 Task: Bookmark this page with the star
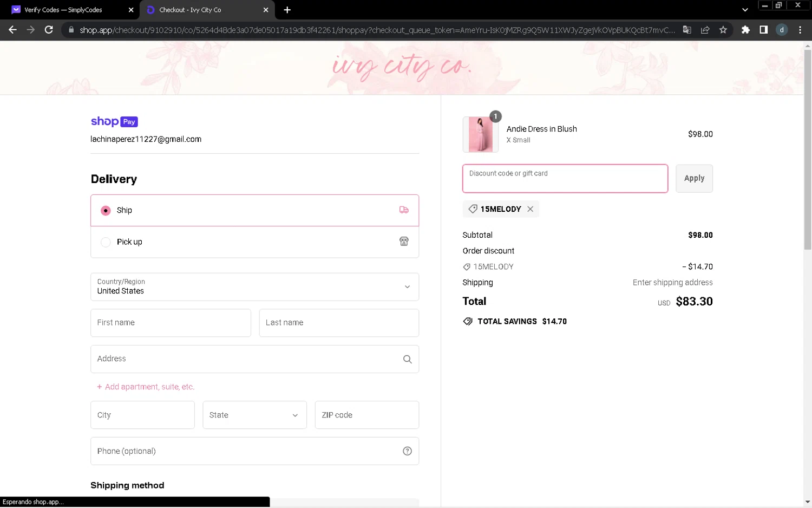point(723,30)
